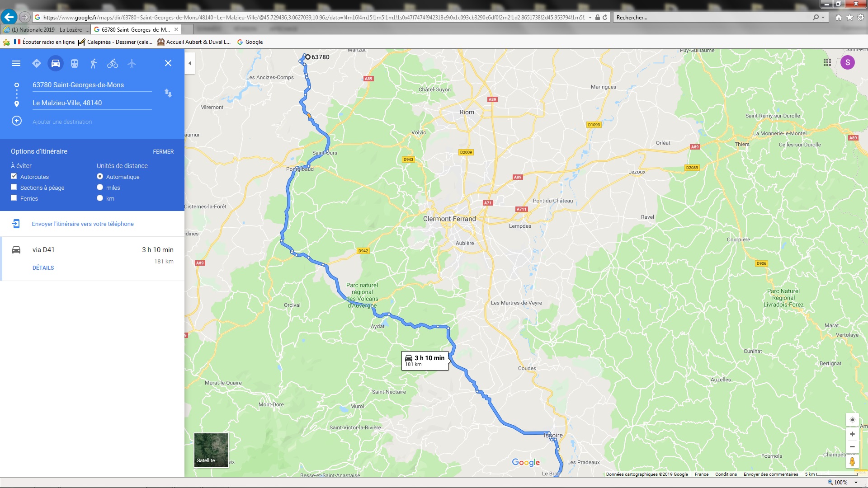
Task: Select Automatique distance units
Action: (100, 176)
